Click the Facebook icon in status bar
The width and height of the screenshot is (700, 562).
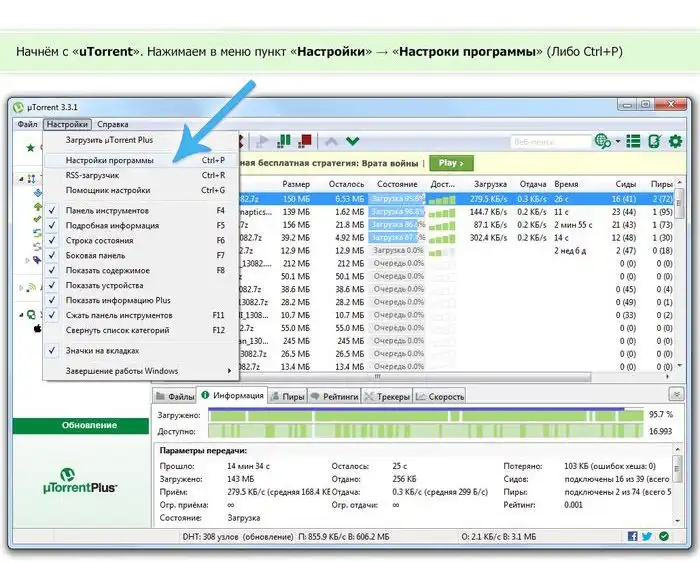tap(632, 536)
